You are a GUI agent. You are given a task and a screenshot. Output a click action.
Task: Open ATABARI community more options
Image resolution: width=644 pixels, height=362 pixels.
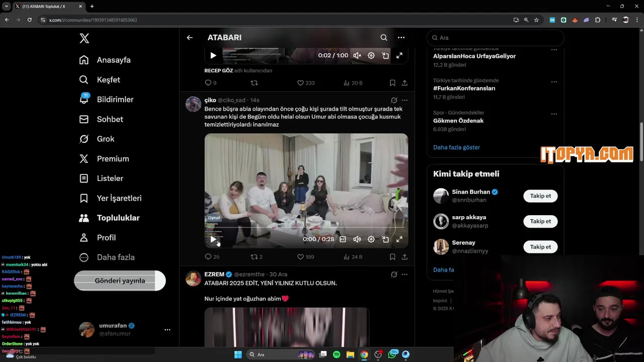(x=401, y=38)
